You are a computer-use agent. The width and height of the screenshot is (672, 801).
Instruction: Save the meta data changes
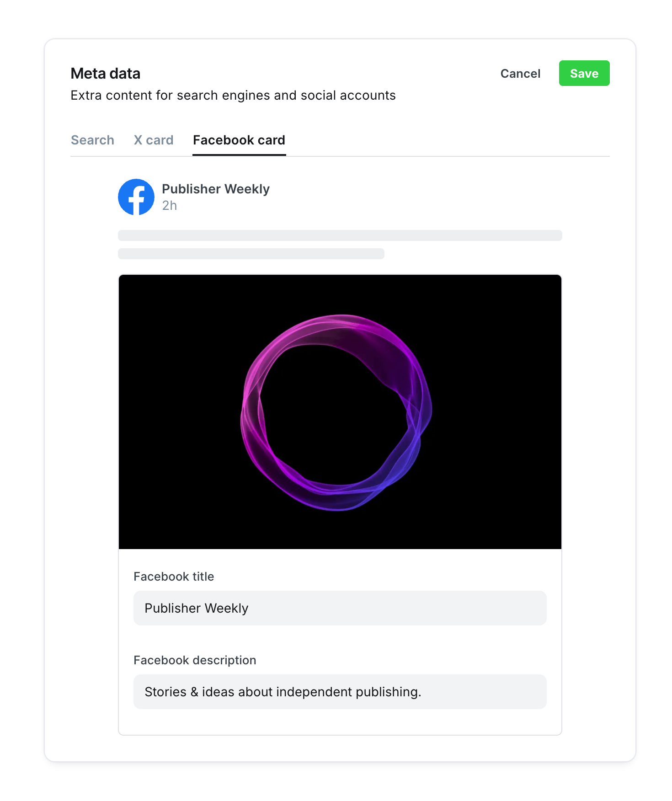pos(584,73)
